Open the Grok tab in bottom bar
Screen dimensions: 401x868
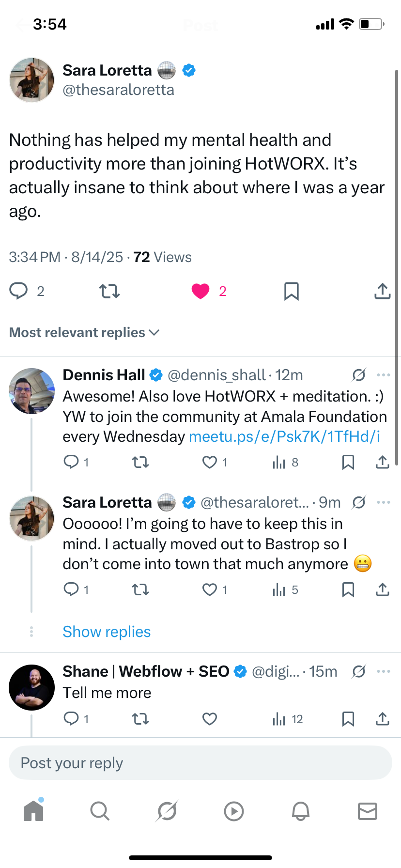167,811
